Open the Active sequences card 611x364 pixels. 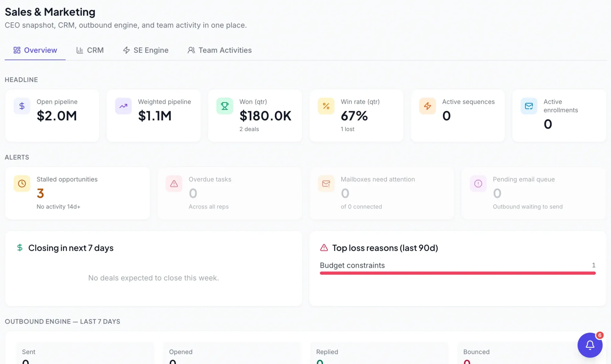[458, 115]
